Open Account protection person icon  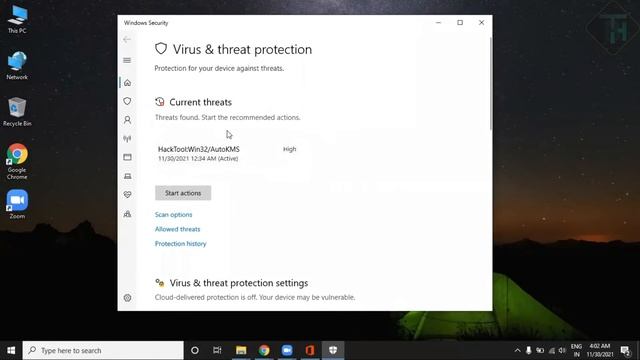pos(127,120)
